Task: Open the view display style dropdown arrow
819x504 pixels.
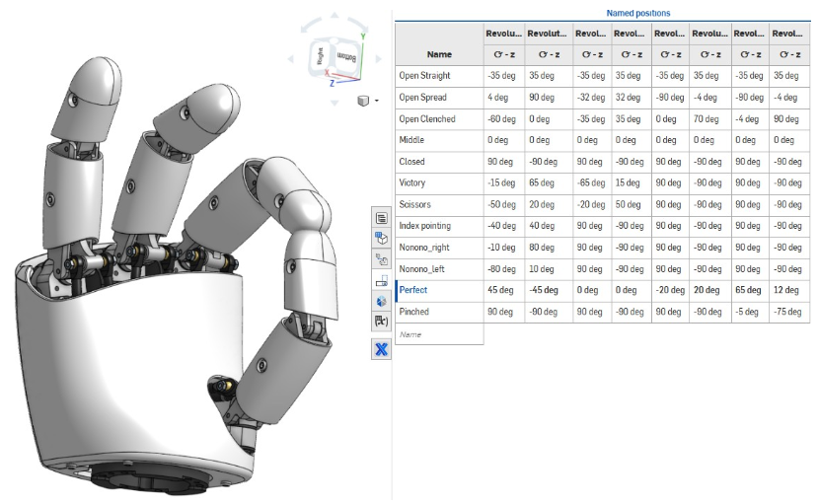Action: point(377,101)
